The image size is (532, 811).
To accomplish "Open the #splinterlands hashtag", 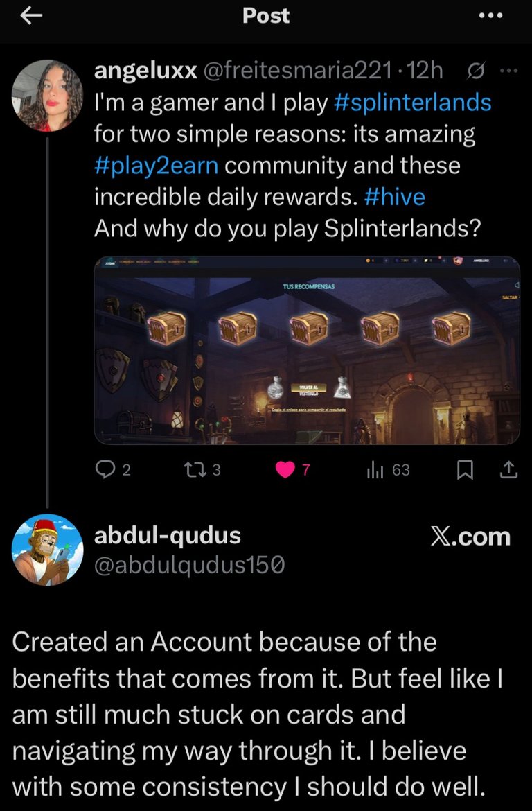I will point(412,102).
